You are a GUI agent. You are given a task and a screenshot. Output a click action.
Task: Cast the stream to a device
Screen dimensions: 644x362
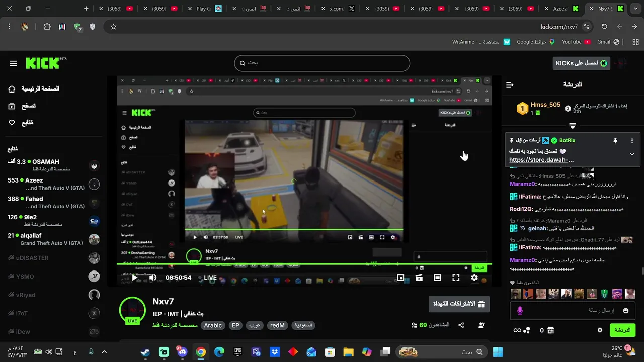[419, 278]
